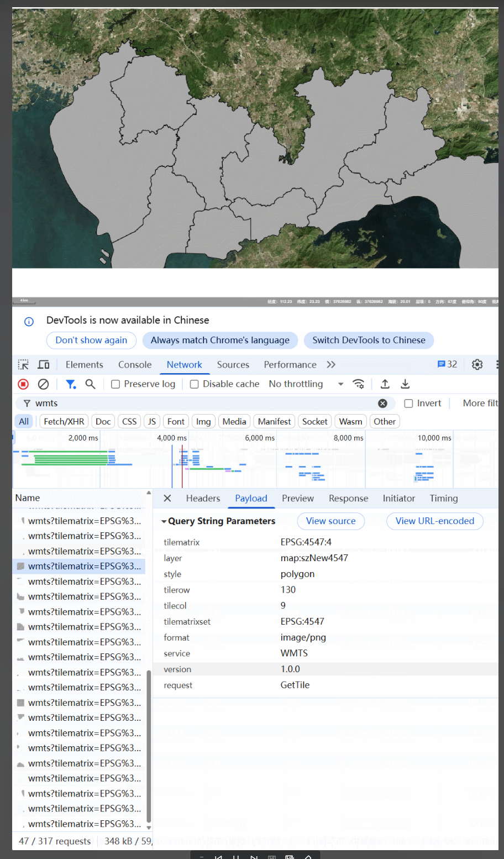
Task: Open the Response tab
Action: coord(348,498)
